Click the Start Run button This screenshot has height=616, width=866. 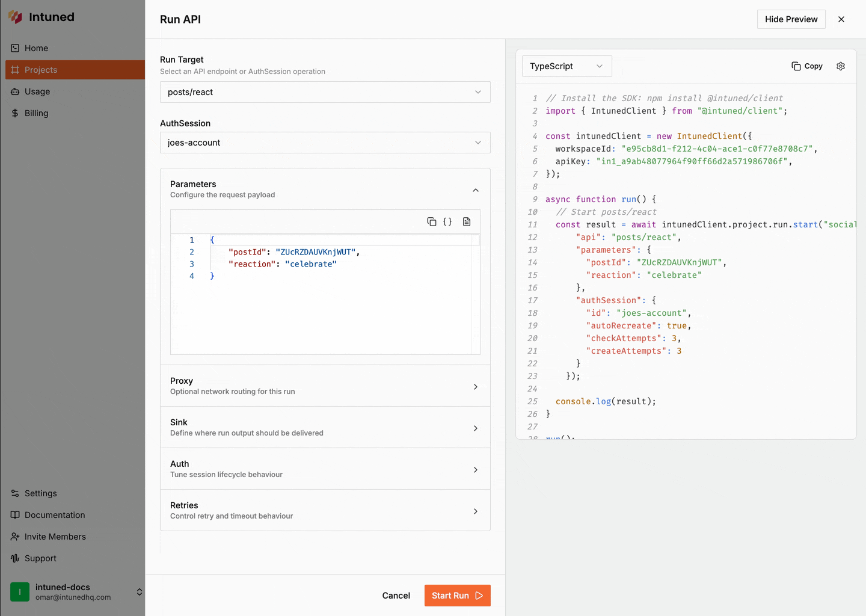point(458,596)
